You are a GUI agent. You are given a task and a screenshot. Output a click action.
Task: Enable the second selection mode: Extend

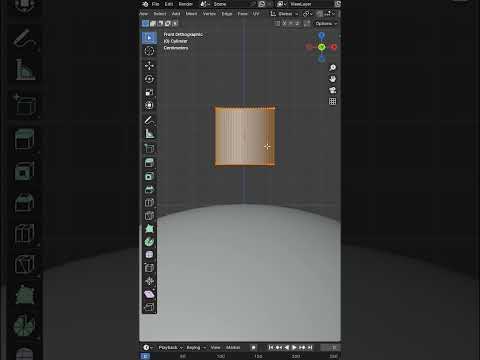[153, 23]
